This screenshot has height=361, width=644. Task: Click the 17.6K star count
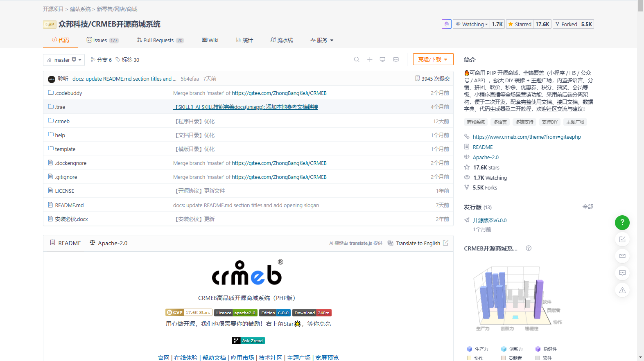tap(542, 24)
